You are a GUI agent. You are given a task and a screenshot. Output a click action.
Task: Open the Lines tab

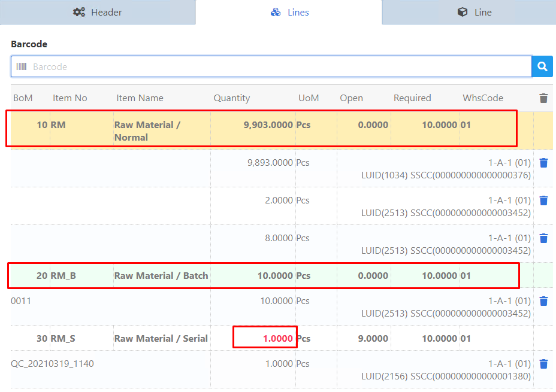pos(289,12)
